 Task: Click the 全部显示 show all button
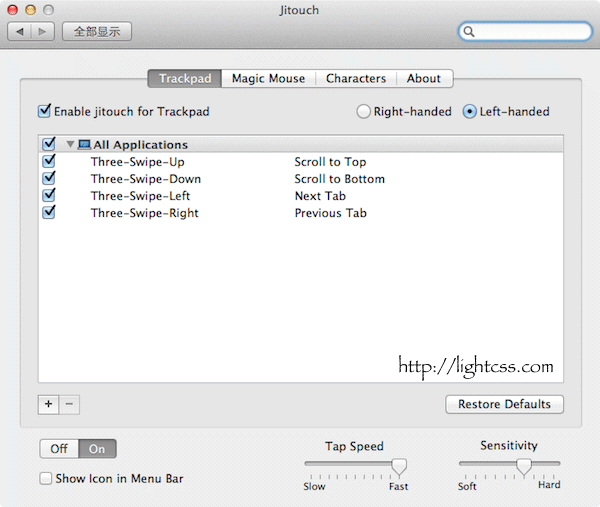click(97, 32)
